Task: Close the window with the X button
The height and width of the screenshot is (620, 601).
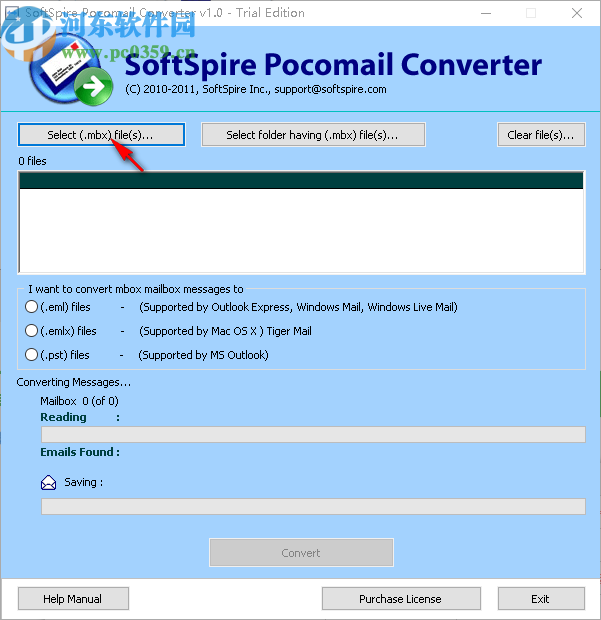Action: 577,13
